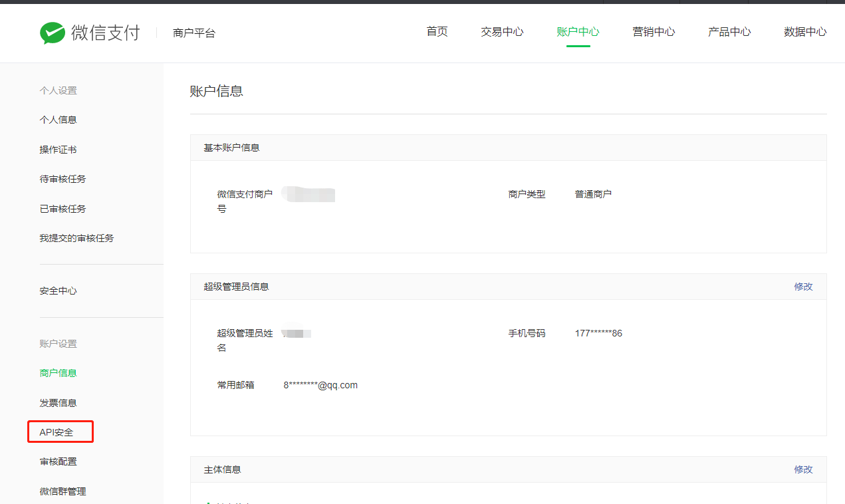845x504 pixels.
Task: Click the 常用邮箱 field label
Action: coord(235,385)
